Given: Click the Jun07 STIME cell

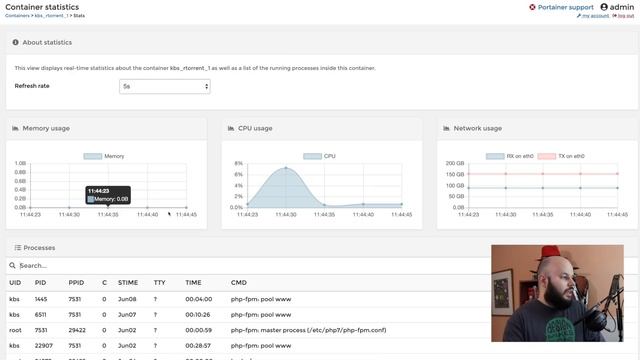Looking at the screenshot, I should click(x=127, y=315).
